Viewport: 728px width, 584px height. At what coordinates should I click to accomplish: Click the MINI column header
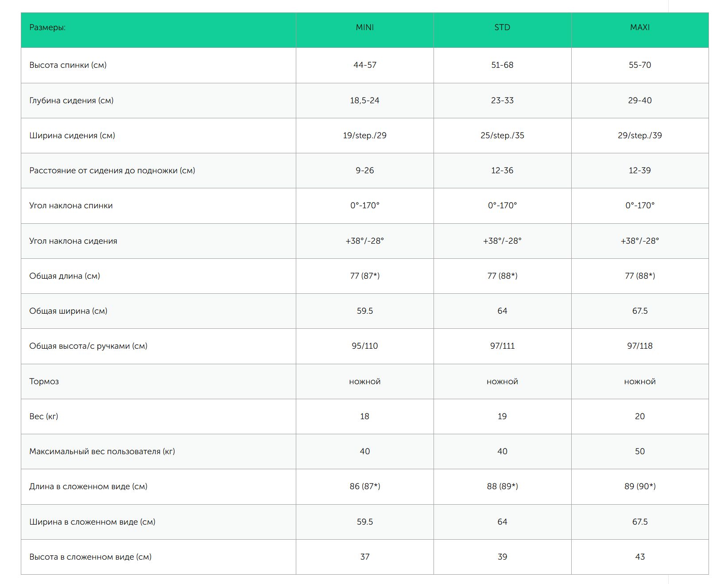click(x=364, y=27)
